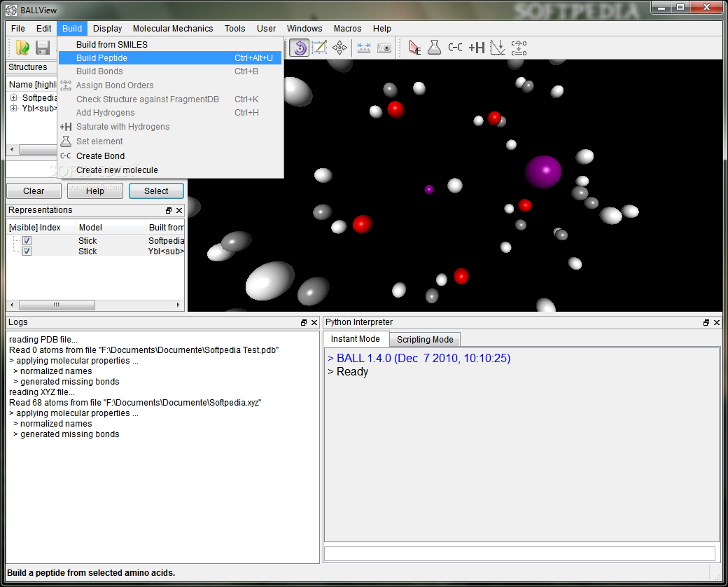Open the Help menu

point(382,28)
